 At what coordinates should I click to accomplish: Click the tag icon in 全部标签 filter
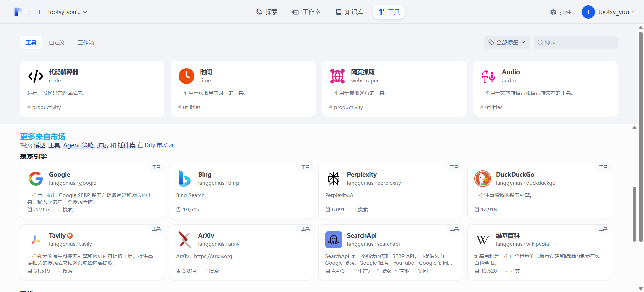click(x=491, y=42)
